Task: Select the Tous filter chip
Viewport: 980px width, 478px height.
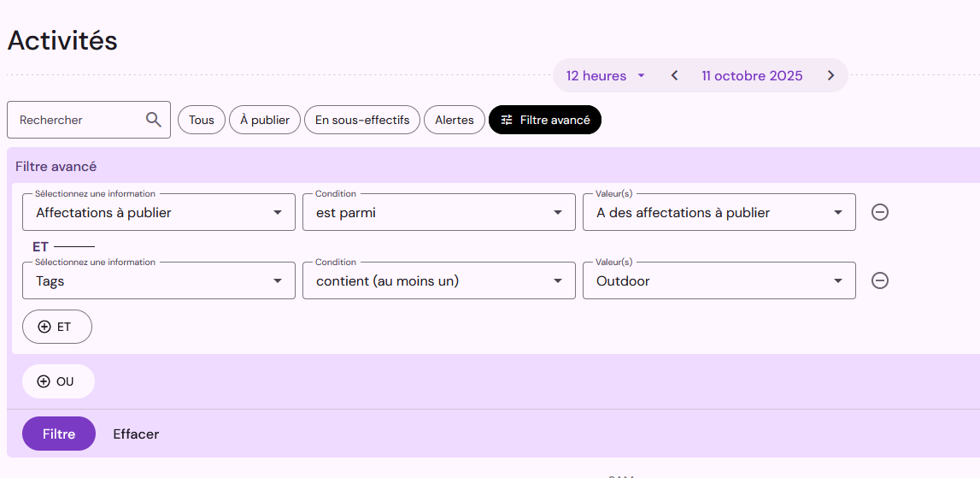Action: click(x=202, y=120)
